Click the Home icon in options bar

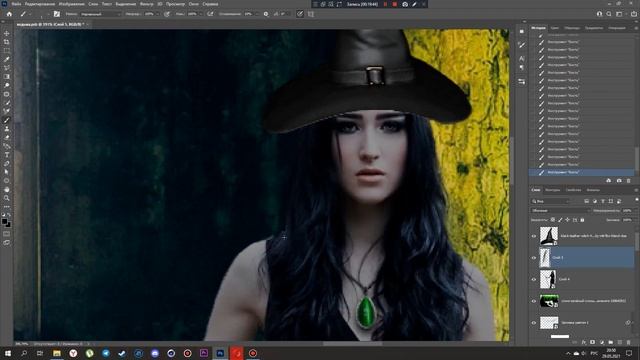pyautogui.click(x=9, y=14)
